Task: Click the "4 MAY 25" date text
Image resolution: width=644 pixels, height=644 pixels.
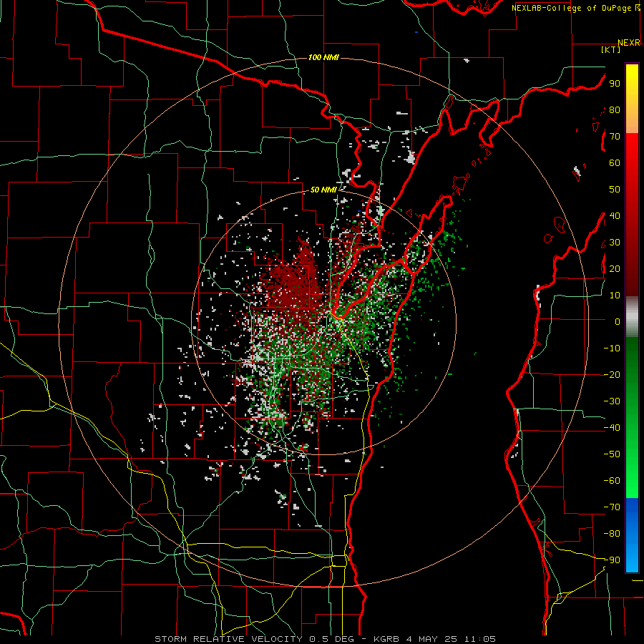Action: (431, 639)
